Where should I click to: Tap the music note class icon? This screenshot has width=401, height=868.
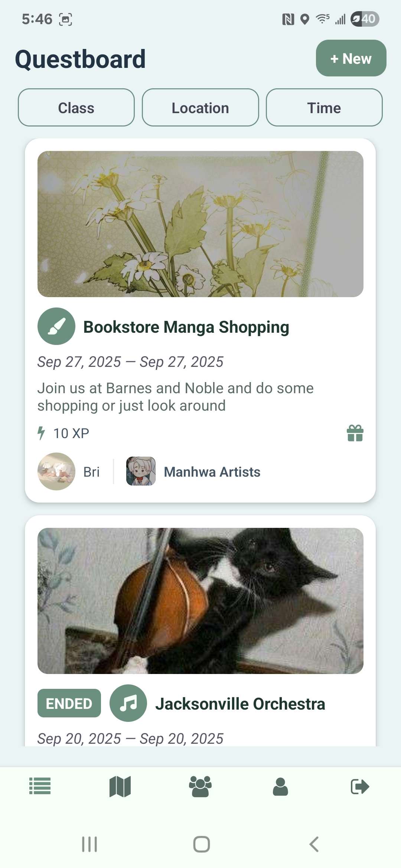[128, 703]
